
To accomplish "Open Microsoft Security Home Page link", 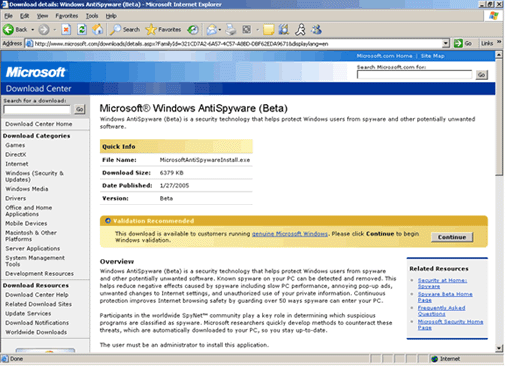I will tap(450, 324).
